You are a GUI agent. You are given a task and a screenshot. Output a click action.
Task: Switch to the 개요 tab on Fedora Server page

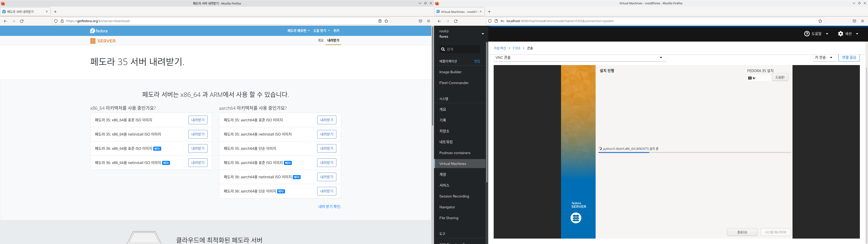pyautogui.click(x=321, y=40)
